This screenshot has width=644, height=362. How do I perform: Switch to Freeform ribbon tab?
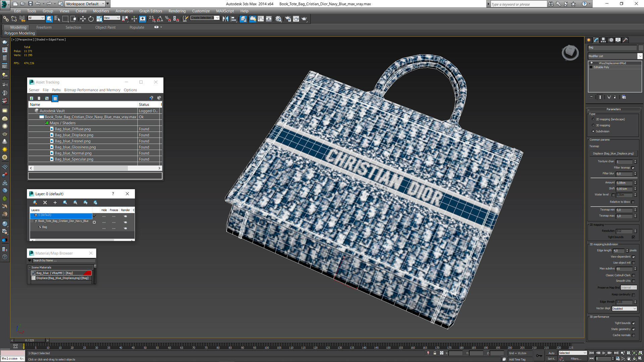coord(44,27)
